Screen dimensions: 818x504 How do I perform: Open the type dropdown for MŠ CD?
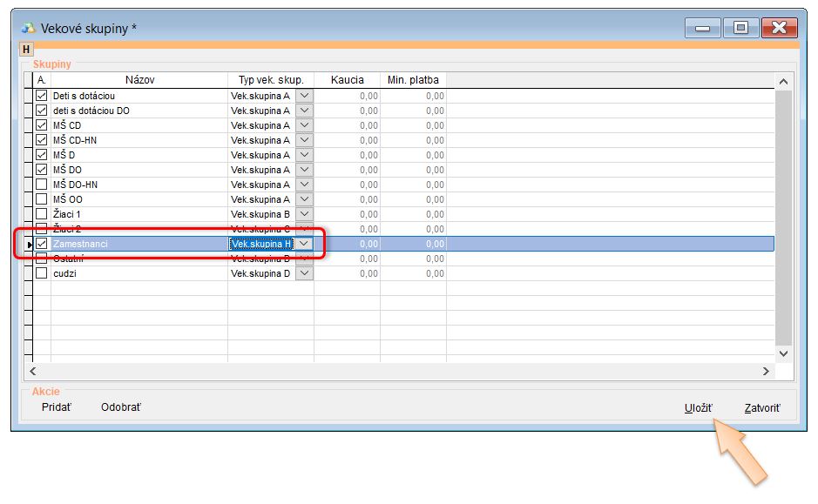[x=304, y=125]
